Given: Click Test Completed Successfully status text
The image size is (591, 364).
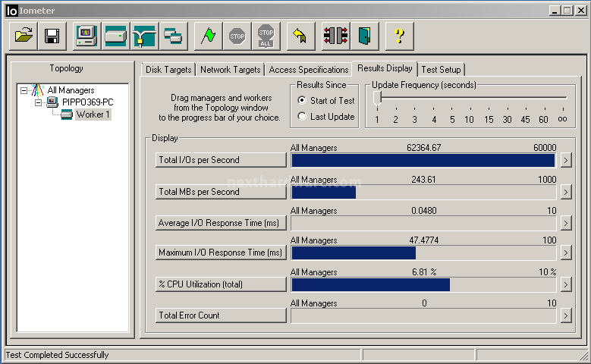Looking at the screenshot, I should tap(57, 355).
